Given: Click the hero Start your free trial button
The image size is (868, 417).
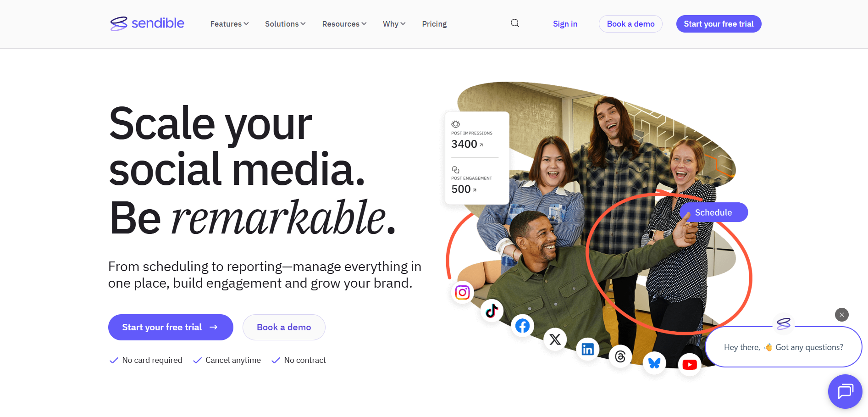Looking at the screenshot, I should [x=171, y=327].
